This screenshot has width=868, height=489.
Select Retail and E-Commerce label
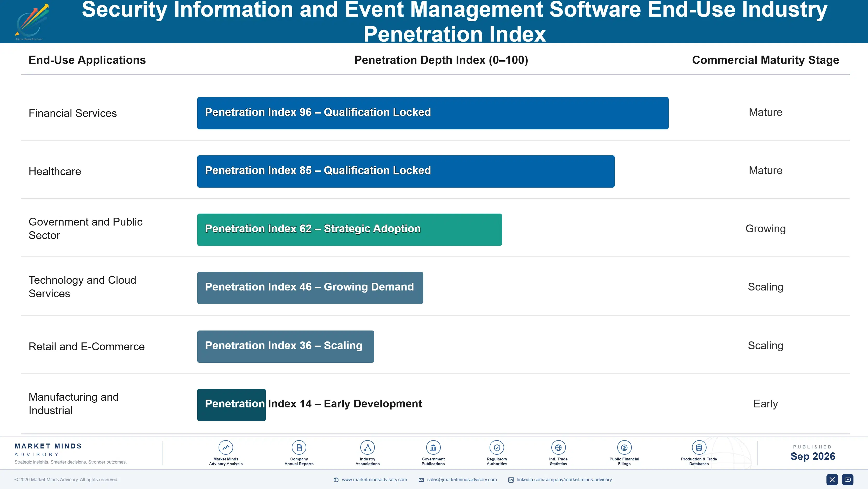87,347
